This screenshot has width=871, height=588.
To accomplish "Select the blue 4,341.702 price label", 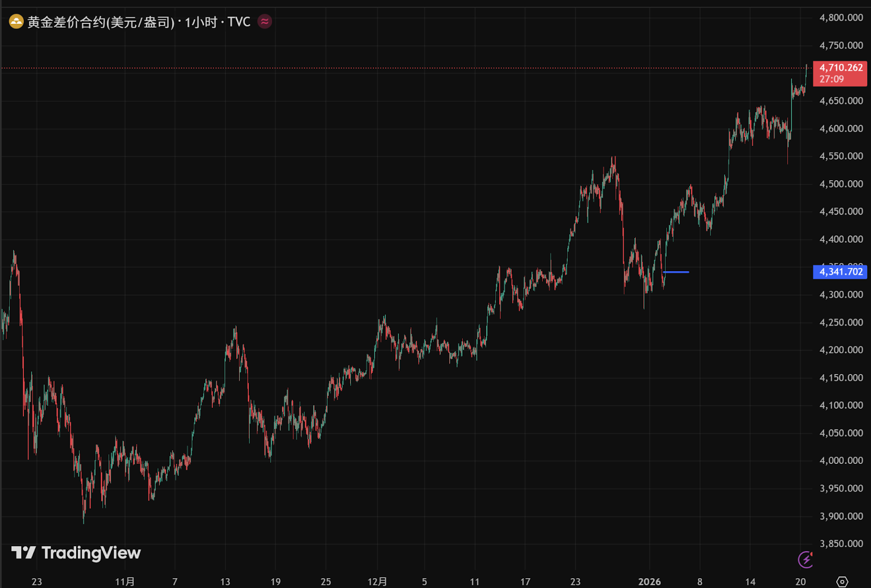I will 841,272.
